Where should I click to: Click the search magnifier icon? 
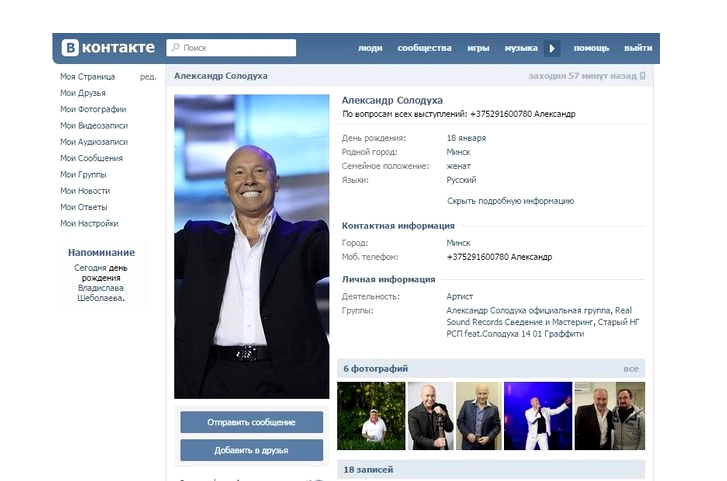(176, 47)
